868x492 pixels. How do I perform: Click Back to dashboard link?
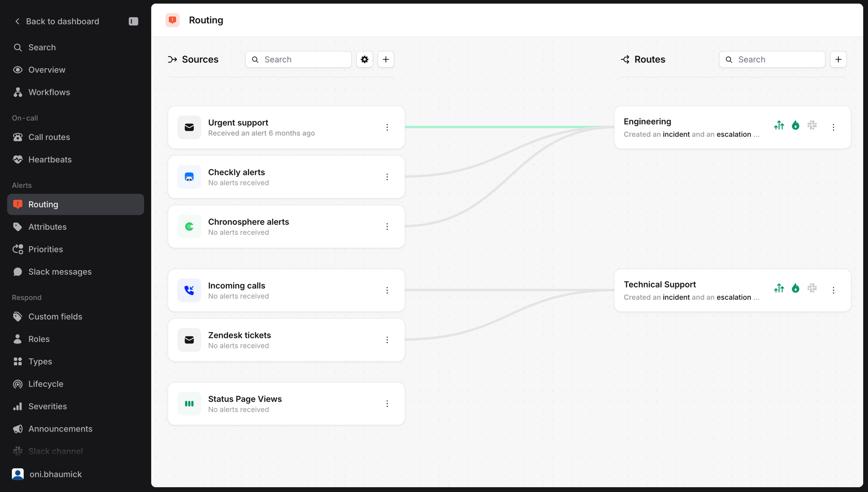(57, 21)
